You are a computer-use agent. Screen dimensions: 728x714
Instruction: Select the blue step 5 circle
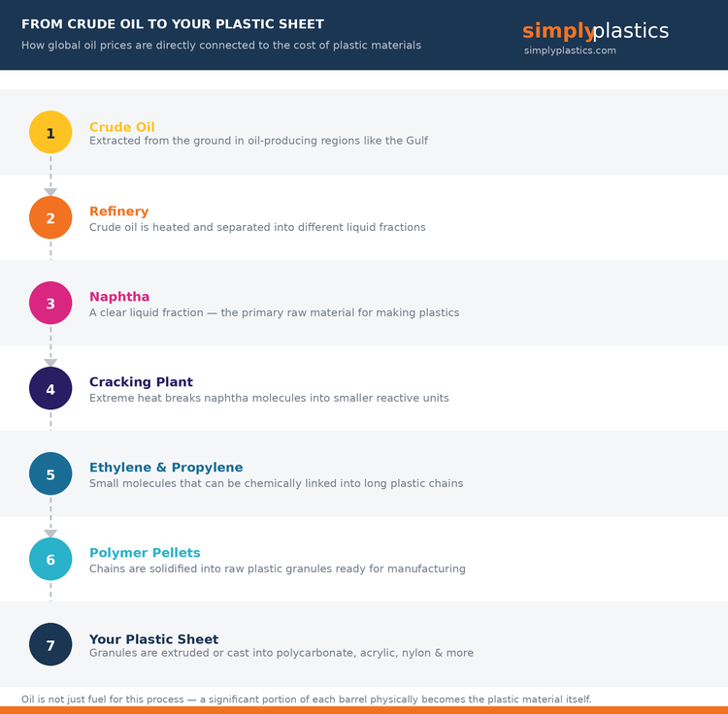tap(50, 474)
